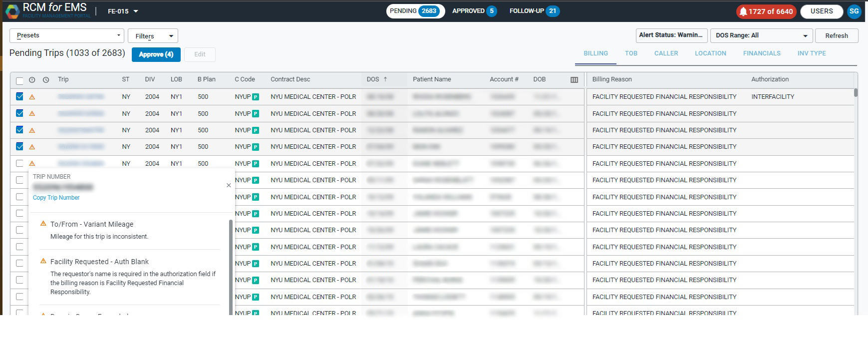Switch to the APPROVED trips tab
Screen dimensions: 868x354
474,11
